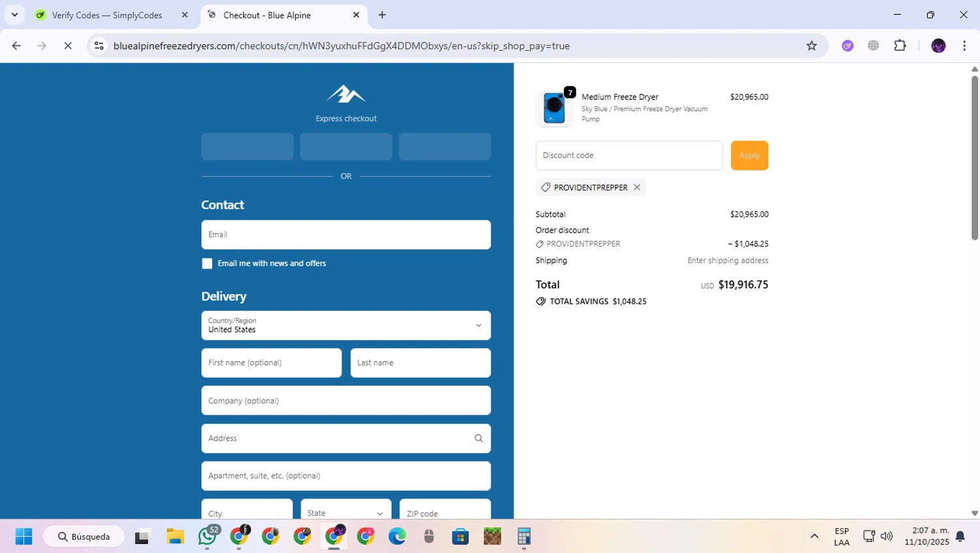The image size is (980, 553).
Task: Click the Email input field
Action: point(346,234)
